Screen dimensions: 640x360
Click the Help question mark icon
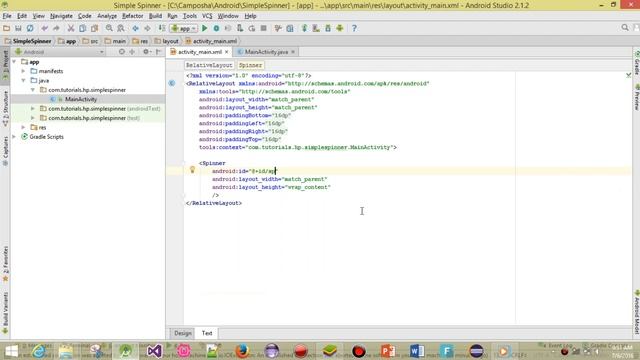pyautogui.click(x=354, y=28)
